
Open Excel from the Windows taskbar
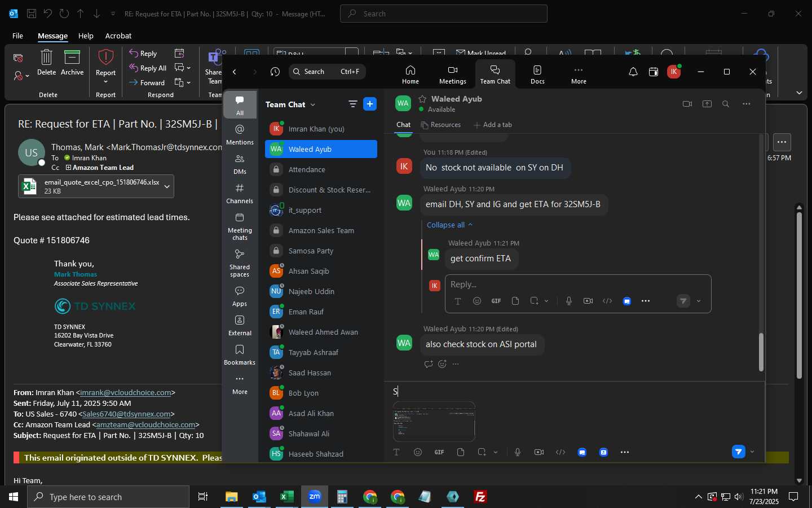pos(286,497)
